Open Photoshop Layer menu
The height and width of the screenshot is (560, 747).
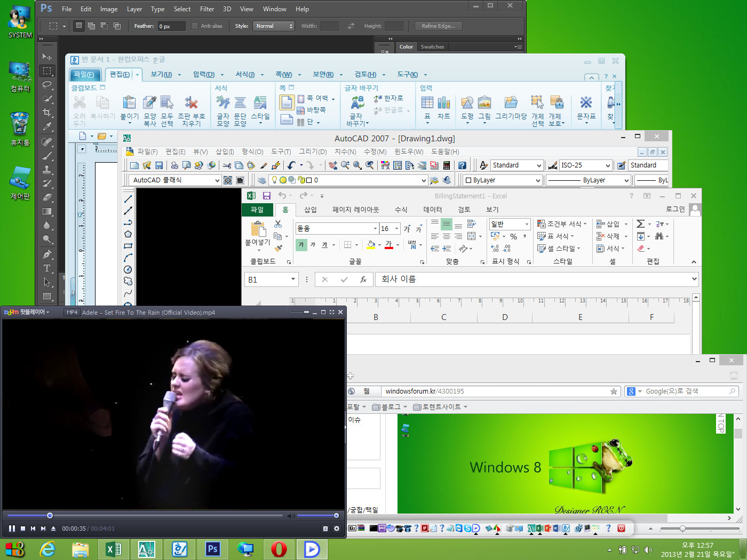134,9
